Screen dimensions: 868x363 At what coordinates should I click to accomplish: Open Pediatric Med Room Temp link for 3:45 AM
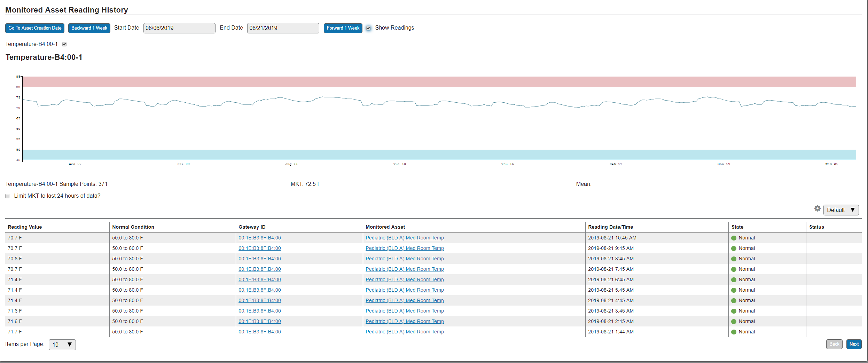[405, 311]
